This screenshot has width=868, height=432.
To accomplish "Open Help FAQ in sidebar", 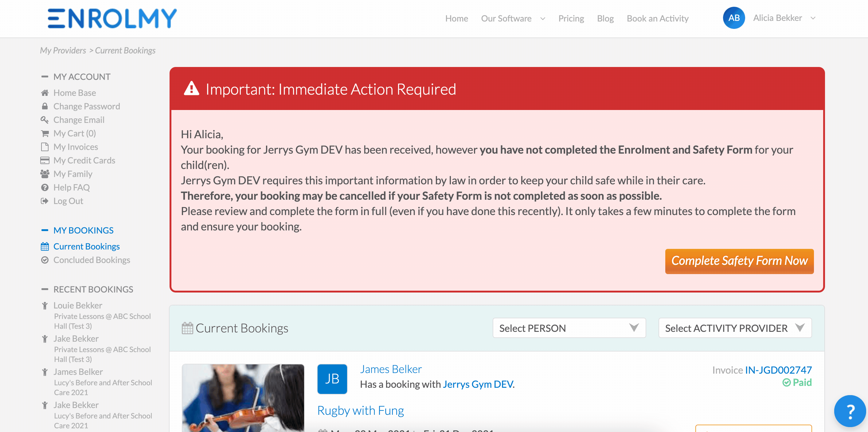I will tap(72, 187).
